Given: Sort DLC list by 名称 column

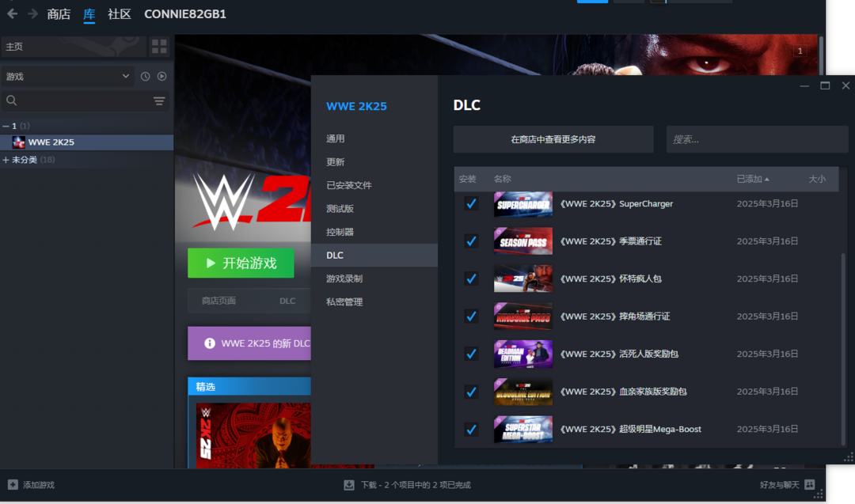Looking at the screenshot, I should click(x=502, y=179).
